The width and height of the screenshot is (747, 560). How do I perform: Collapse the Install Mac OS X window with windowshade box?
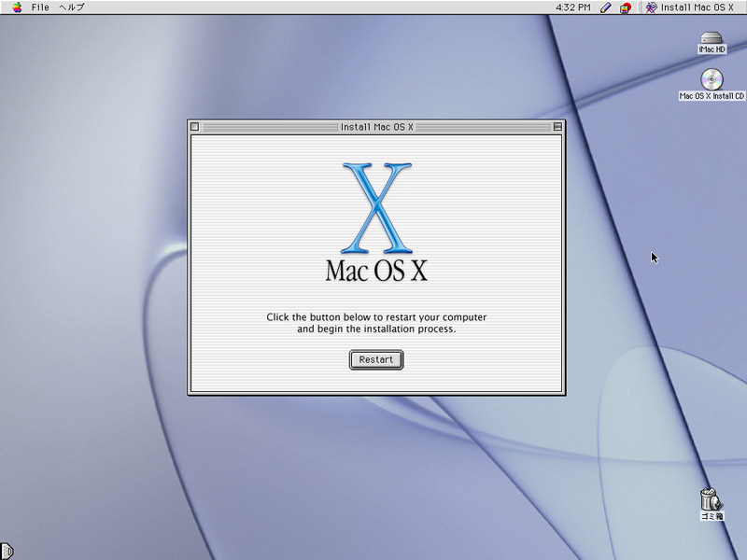[557, 127]
